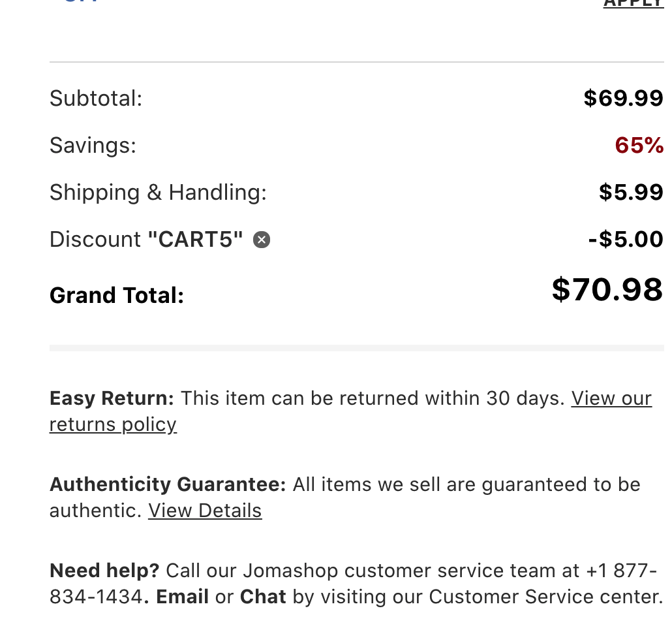Image resolution: width=672 pixels, height=632 pixels.
Task: Click the -$5.00 discount amount
Action: tap(625, 240)
